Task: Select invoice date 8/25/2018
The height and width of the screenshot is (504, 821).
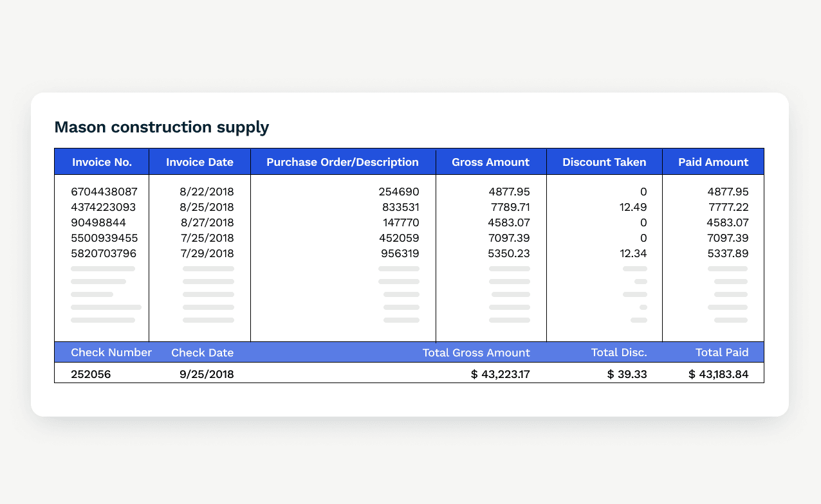Action: tap(207, 207)
